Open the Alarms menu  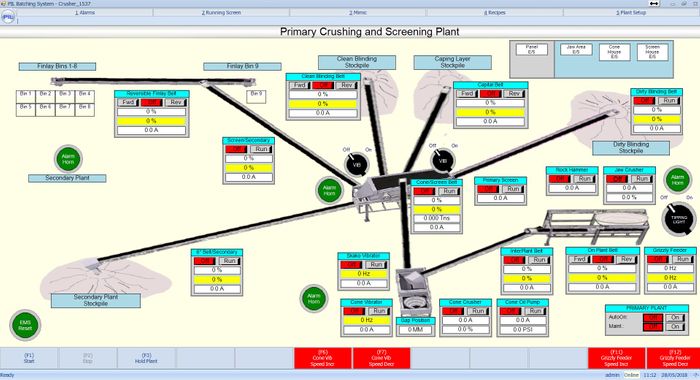click(x=85, y=13)
